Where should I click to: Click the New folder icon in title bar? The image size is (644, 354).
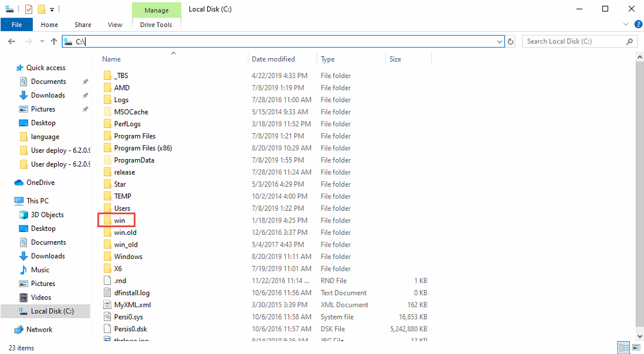pyautogui.click(x=41, y=9)
